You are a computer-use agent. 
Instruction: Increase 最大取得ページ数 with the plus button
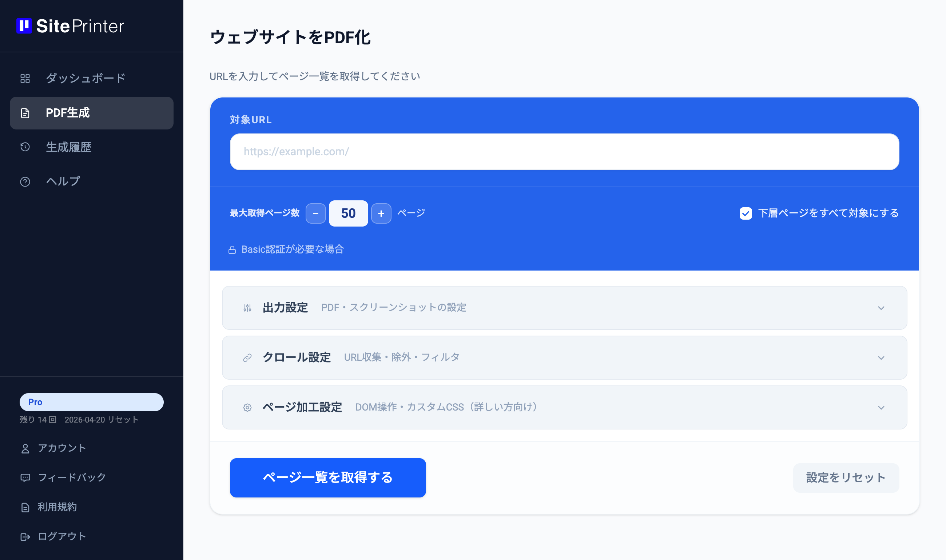(x=381, y=213)
